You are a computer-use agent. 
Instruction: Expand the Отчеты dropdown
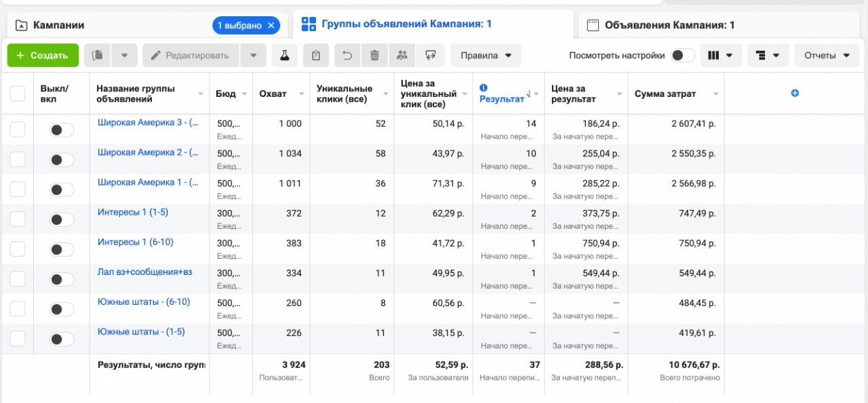click(x=827, y=56)
